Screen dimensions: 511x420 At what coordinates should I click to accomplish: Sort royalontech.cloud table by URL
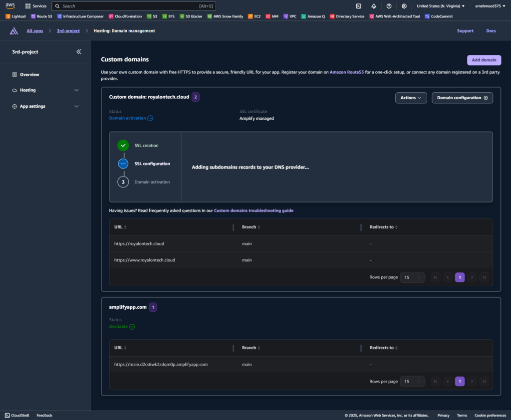(120, 227)
